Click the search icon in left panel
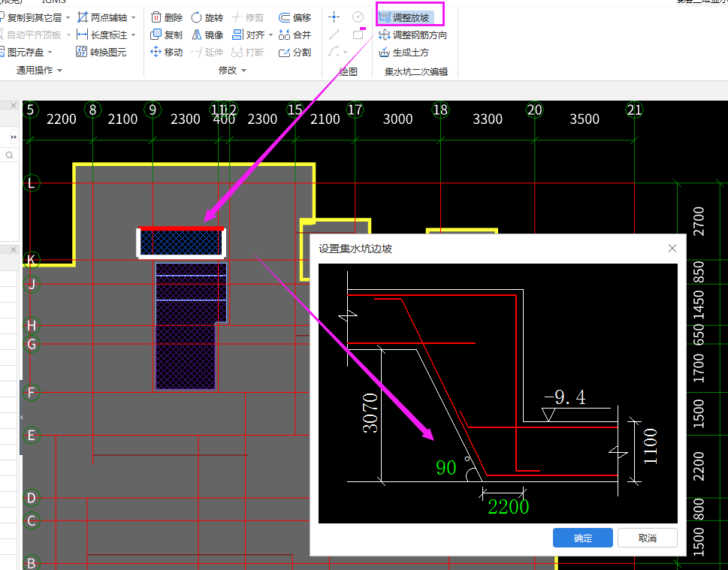 (x=9, y=155)
